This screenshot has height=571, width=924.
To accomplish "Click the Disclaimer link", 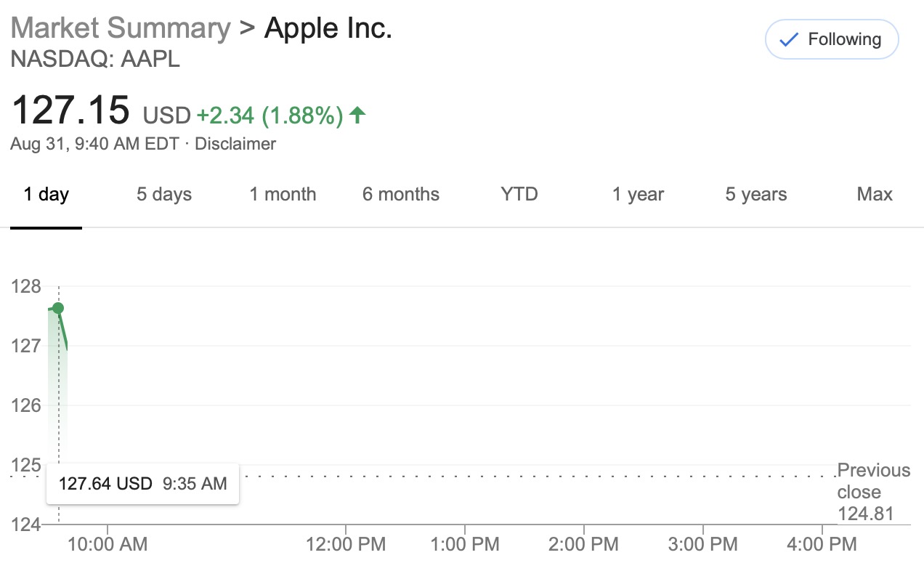I will pyautogui.click(x=235, y=144).
